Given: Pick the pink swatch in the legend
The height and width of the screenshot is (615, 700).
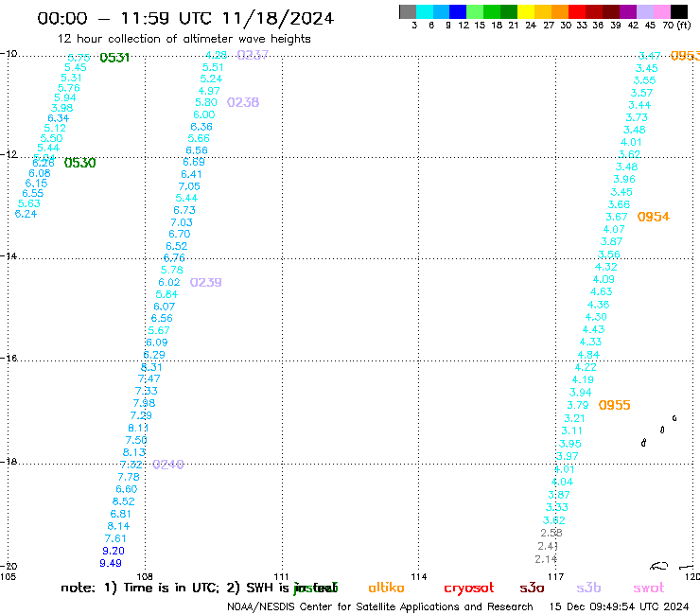Looking at the screenshot, I should (x=662, y=11).
